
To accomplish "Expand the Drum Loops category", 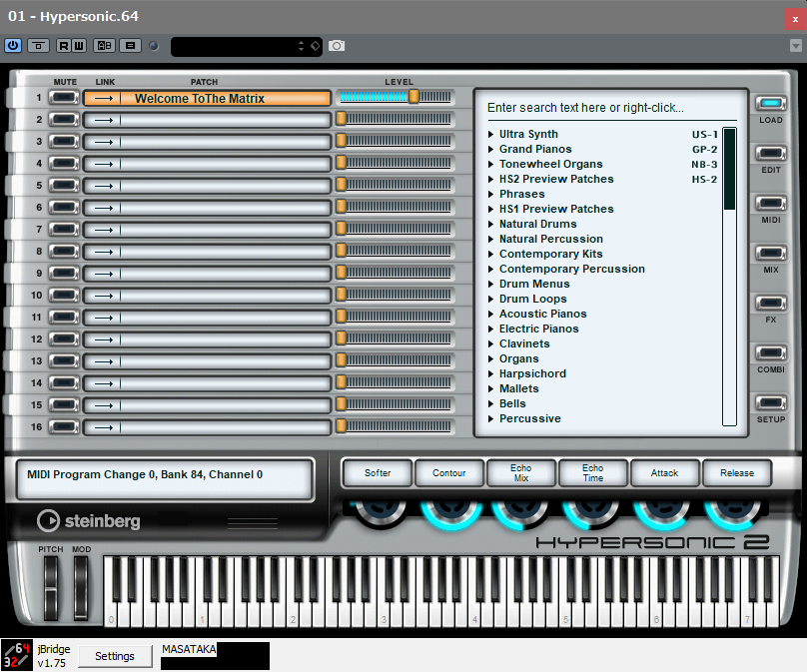I will [491, 299].
